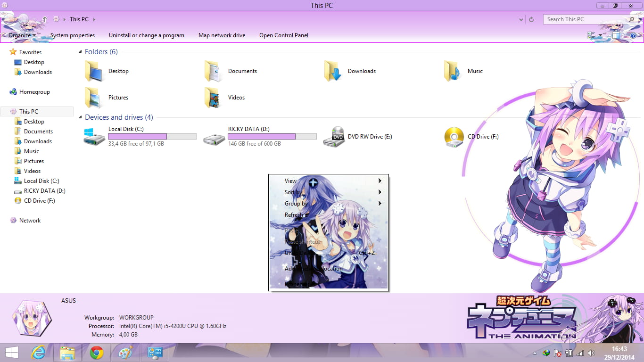644x362 pixels.
Task: Click the Help question mark icon
Action: coord(633,35)
